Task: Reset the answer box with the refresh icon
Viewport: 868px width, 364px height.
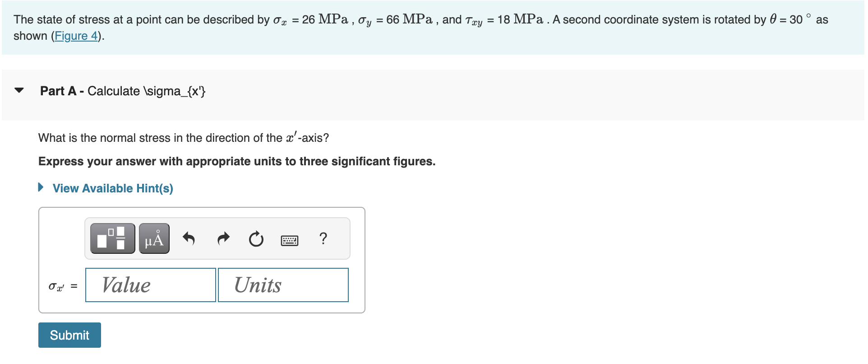Action: [255, 239]
